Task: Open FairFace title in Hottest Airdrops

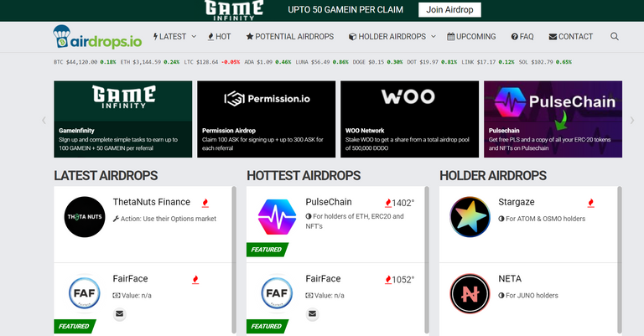Action: pyautogui.click(x=323, y=278)
